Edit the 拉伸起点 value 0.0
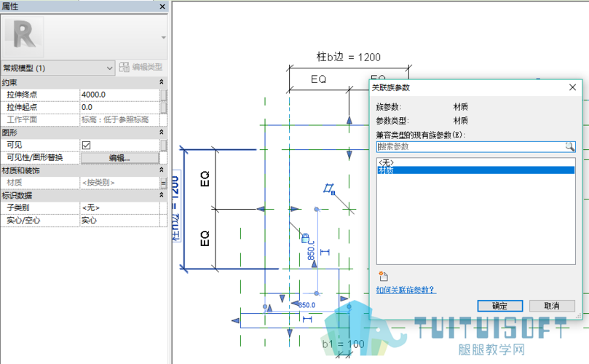Image resolution: width=589 pixels, height=364 pixels. (120, 108)
